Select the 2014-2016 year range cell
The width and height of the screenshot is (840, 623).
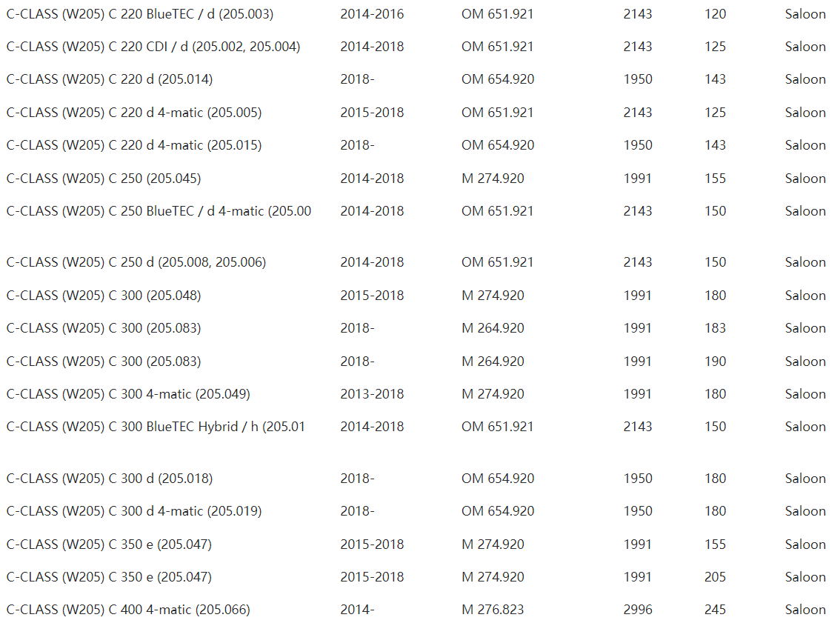pos(372,14)
